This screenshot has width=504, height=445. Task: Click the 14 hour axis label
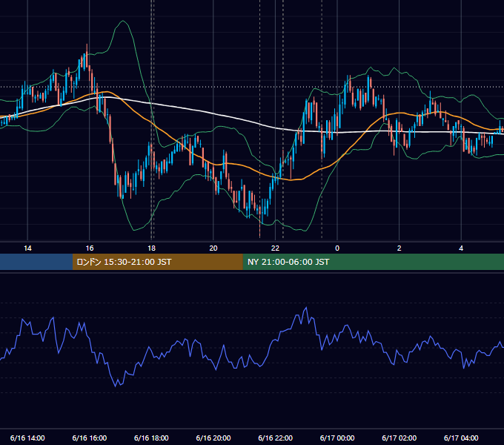click(x=27, y=248)
